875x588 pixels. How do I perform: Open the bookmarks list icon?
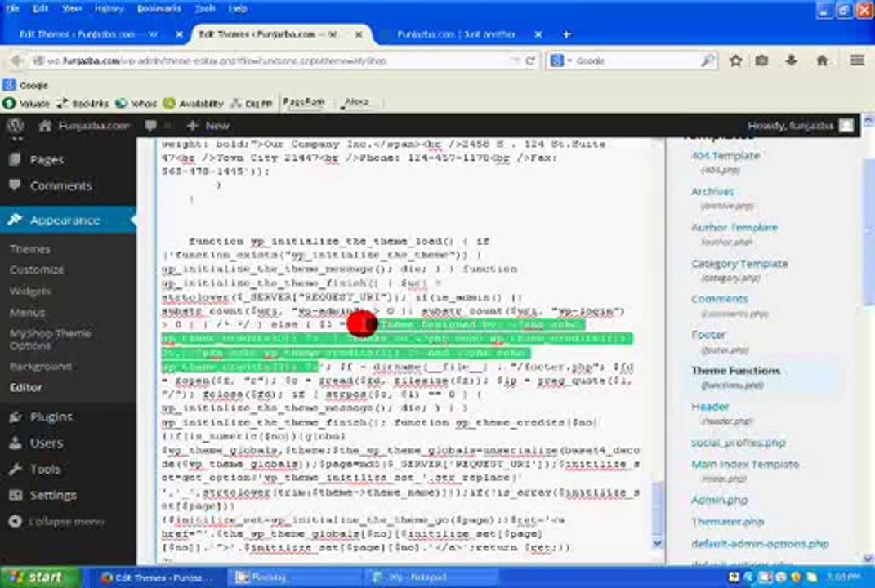[x=761, y=60]
